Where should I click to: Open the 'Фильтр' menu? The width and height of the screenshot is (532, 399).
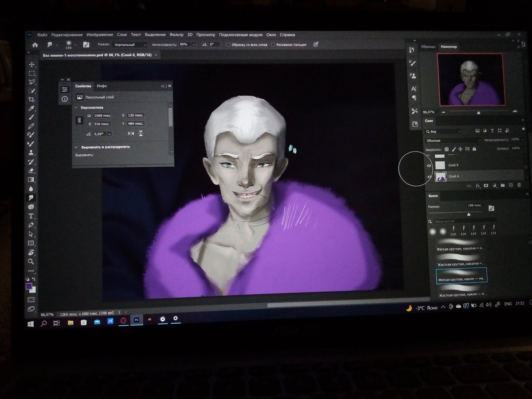tap(176, 35)
